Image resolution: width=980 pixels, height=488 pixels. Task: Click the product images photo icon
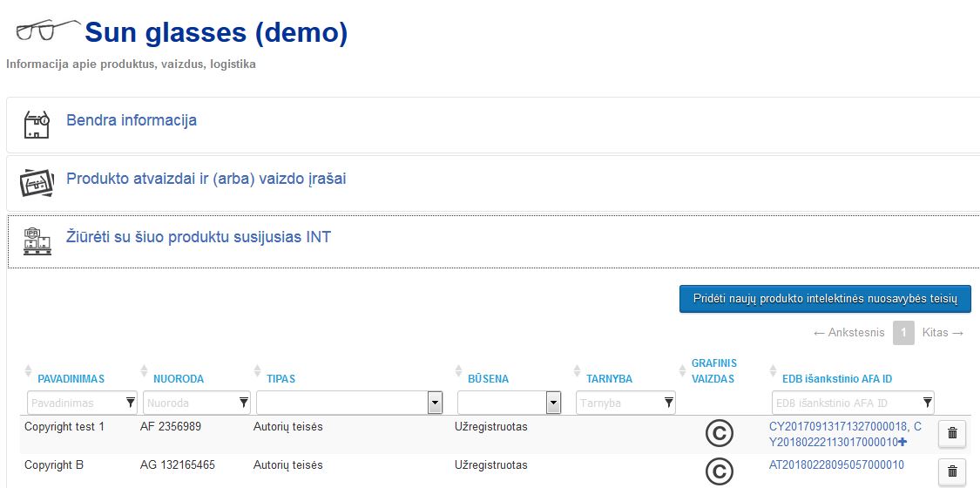[x=37, y=182]
